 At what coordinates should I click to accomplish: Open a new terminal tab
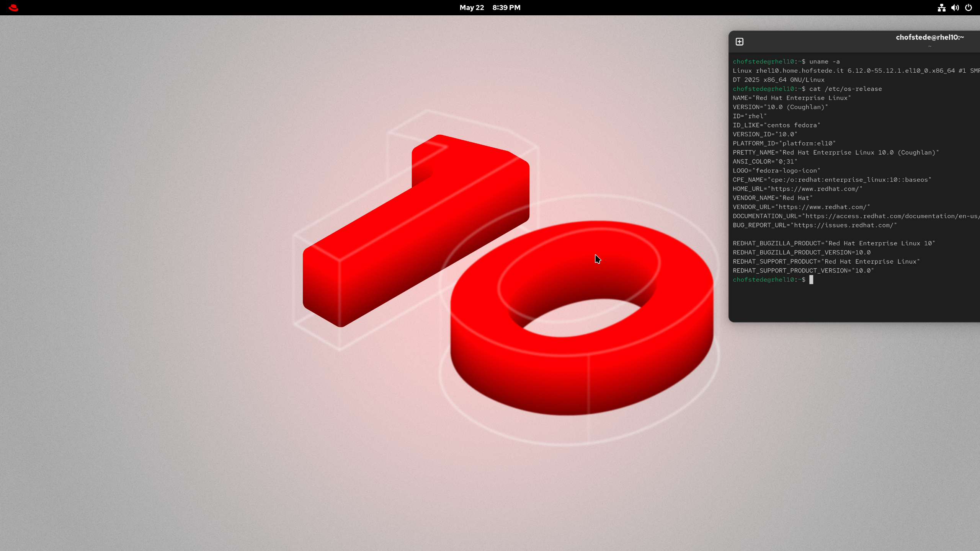coord(740,42)
